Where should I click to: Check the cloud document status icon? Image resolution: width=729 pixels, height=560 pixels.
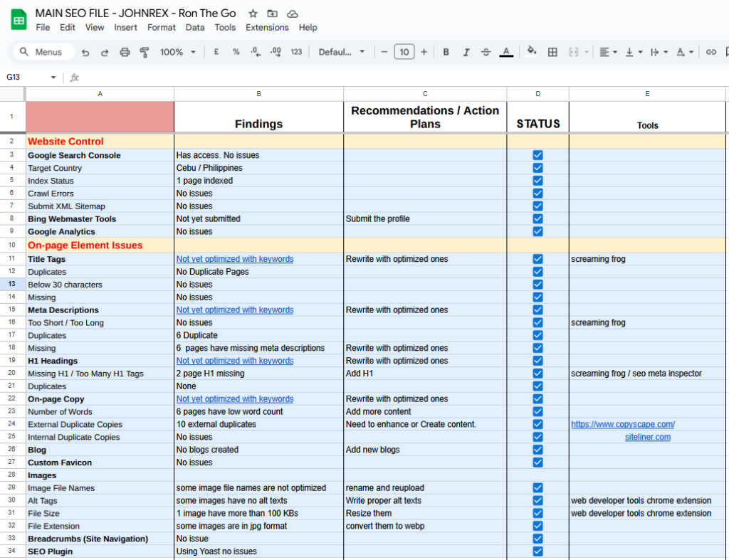point(293,14)
